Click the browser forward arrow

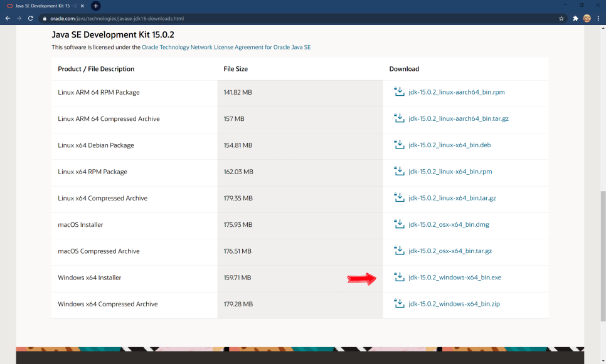(19, 18)
